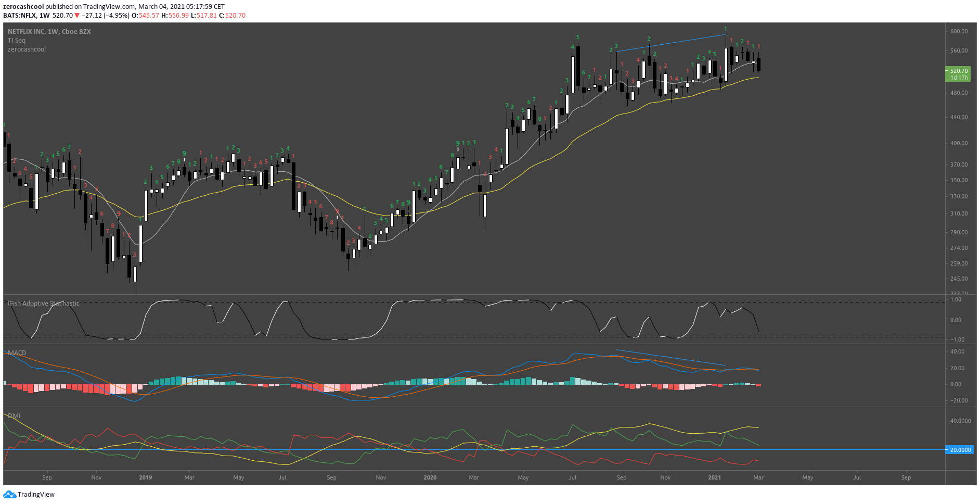Click the TradingView logo icon

[x=9, y=495]
